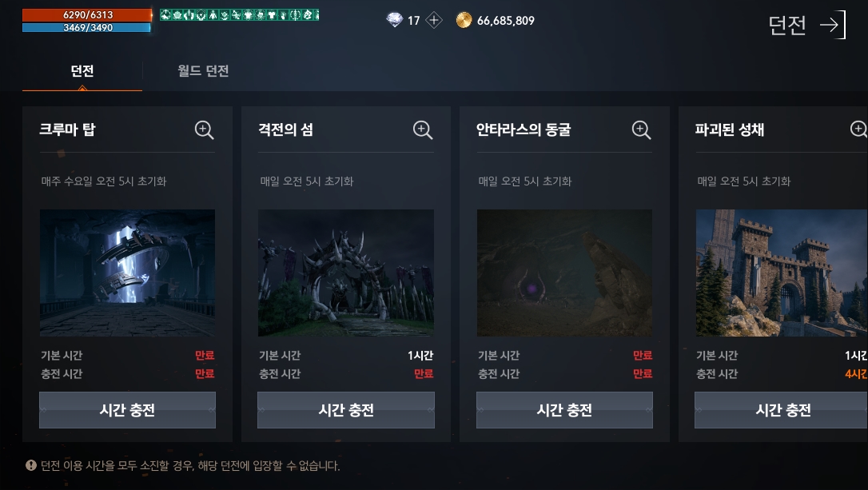
Task: Open details magnifier for 격전의 섬
Action: (x=422, y=130)
